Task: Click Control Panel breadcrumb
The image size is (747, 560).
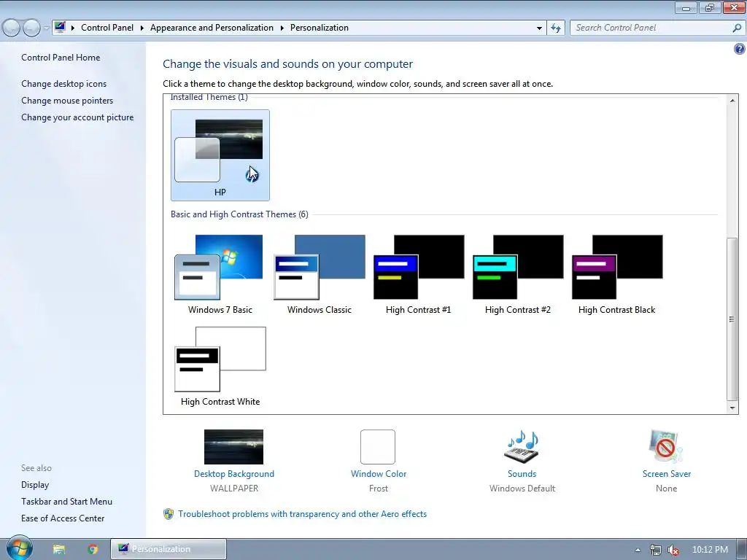Action: 107,28
